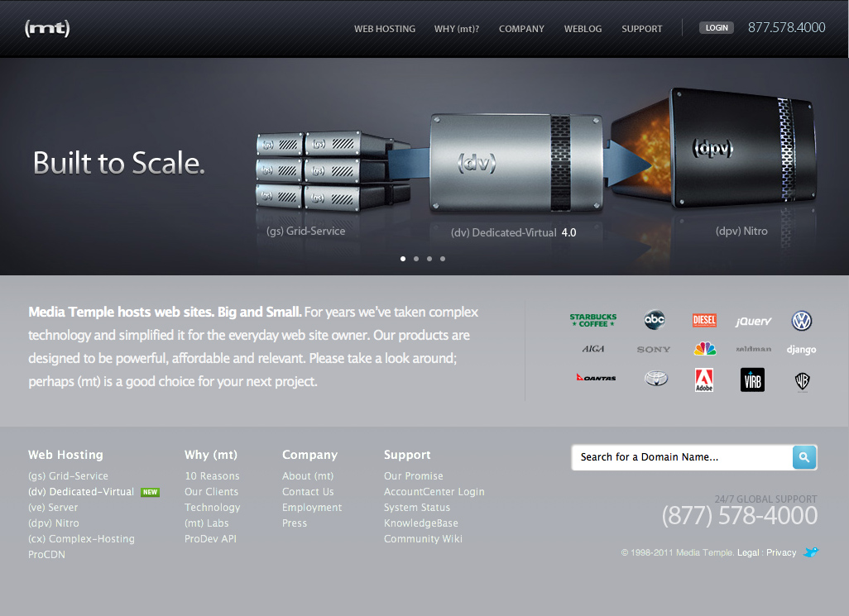Open the Twitter bird icon in footer

[x=811, y=552]
